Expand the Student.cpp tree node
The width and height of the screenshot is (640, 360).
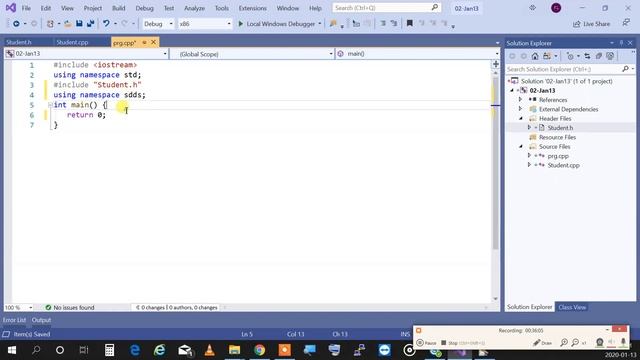pos(529,165)
